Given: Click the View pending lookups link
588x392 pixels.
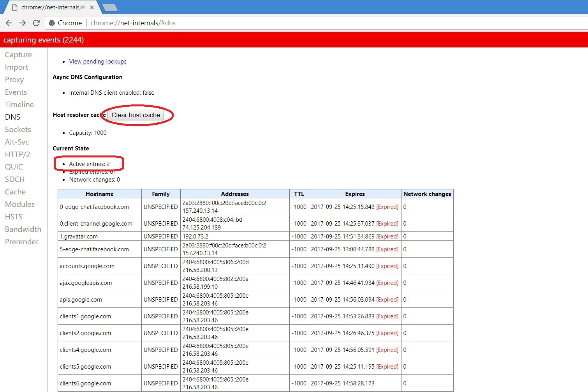Looking at the screenshot, I should [x=98, y=62].
